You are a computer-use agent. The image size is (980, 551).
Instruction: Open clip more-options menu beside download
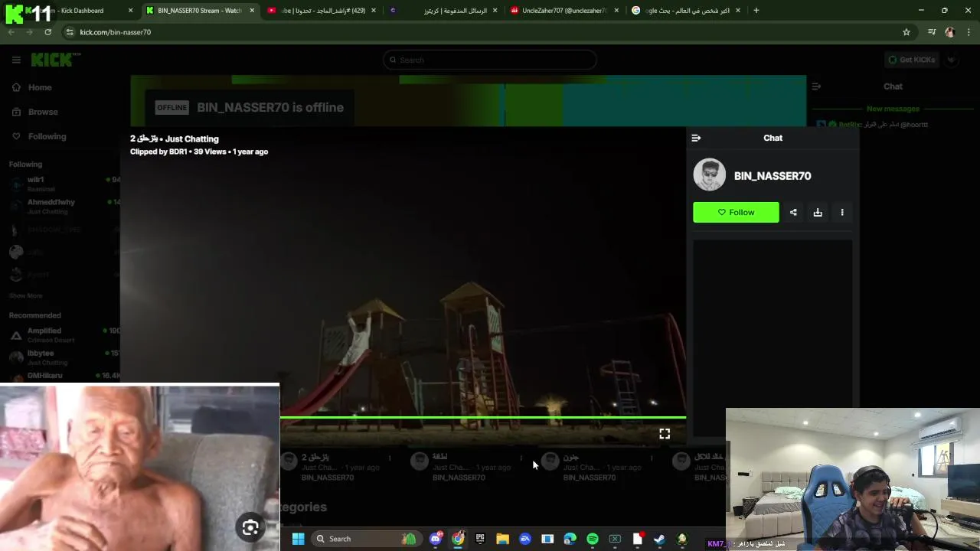tap(842, 213)
